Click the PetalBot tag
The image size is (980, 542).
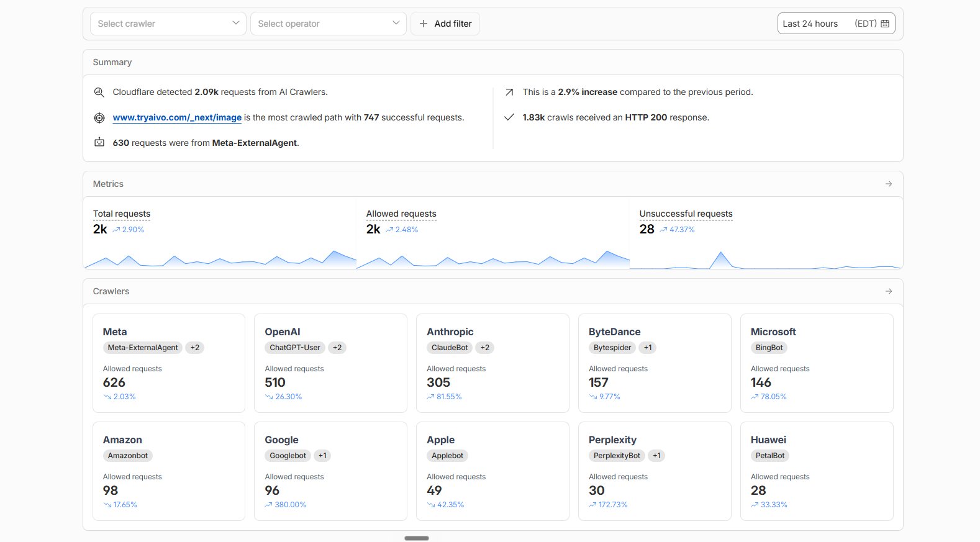pos(770,456)
